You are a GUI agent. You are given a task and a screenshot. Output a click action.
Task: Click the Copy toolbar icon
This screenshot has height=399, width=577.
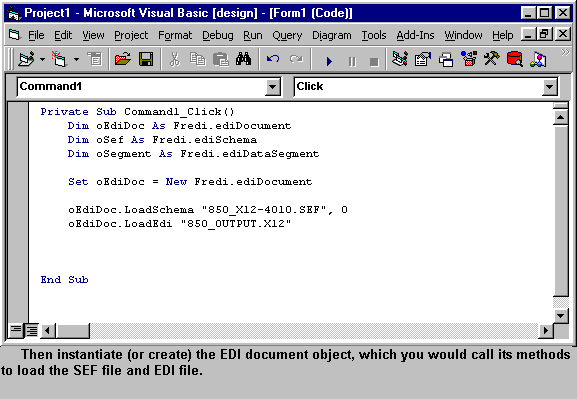coord(198,59)
